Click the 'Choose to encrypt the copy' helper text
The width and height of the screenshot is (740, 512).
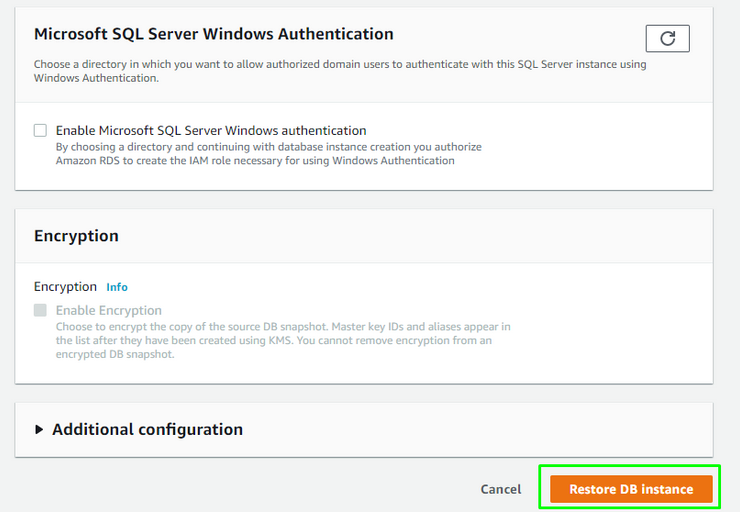click(x=283, y=340)
